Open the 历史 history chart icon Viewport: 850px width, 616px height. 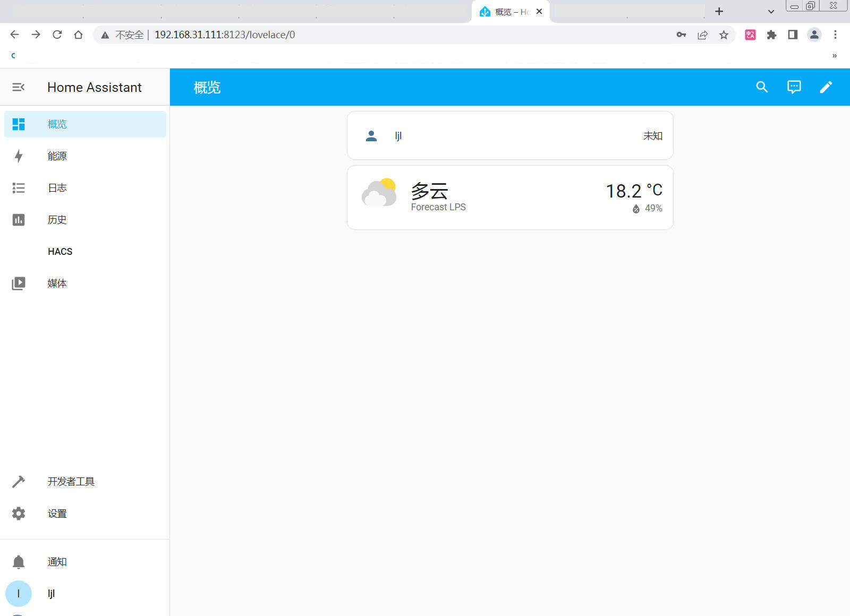click(19, 220)
